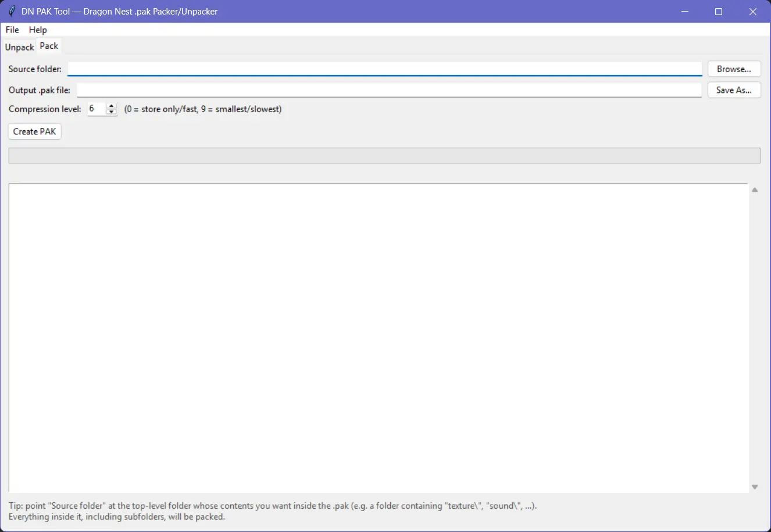Click the tip text about Source folder
Screen dimensions: 771x532
pyautogui.click(x=273, y=511)
